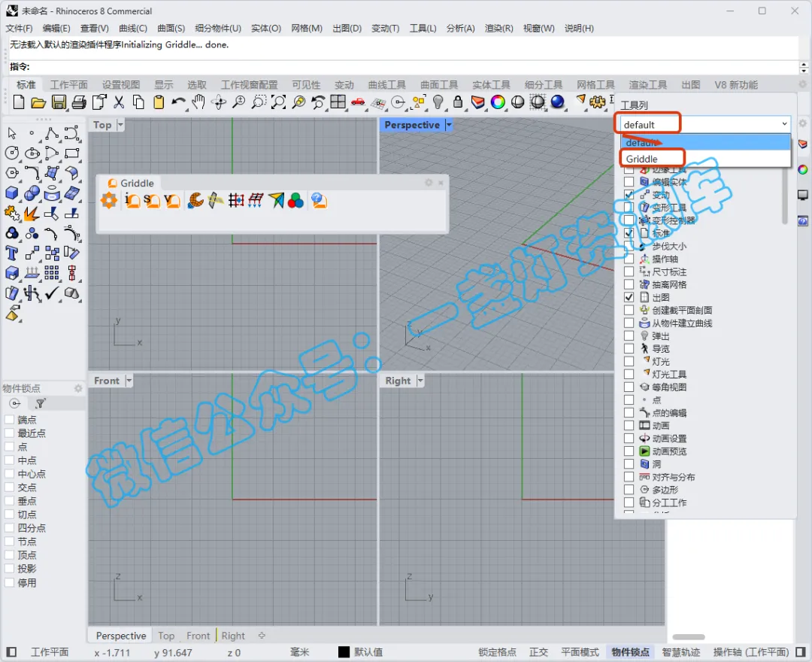Click the Print icon

[x=79, y=102]
